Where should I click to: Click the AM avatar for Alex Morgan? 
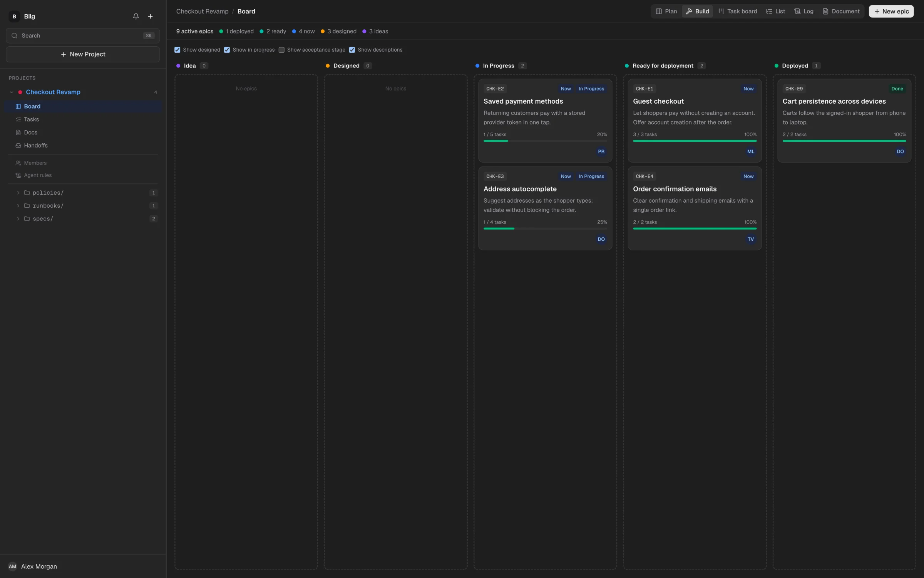coord(12,566)
